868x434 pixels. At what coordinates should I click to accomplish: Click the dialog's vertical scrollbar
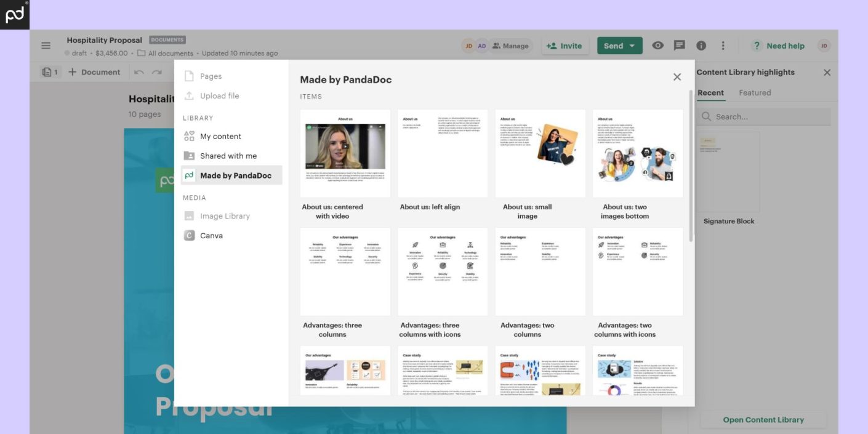pos(691,166)
